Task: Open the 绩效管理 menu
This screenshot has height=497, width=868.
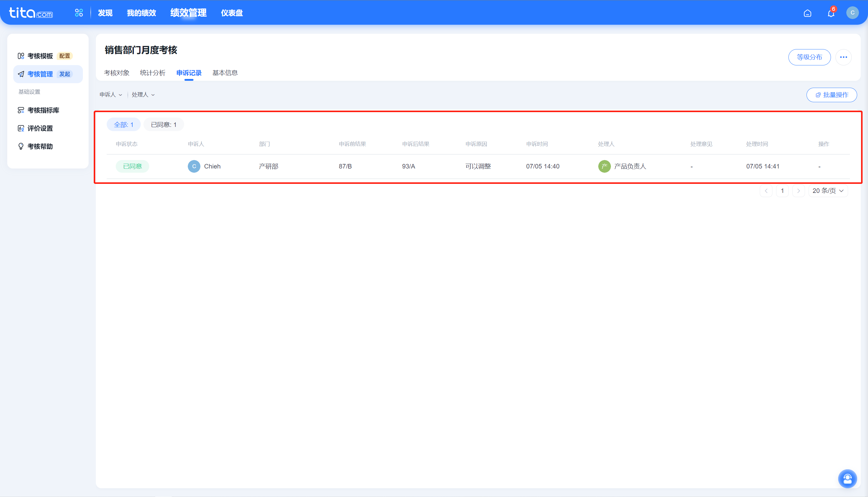Action: point(188,13)
